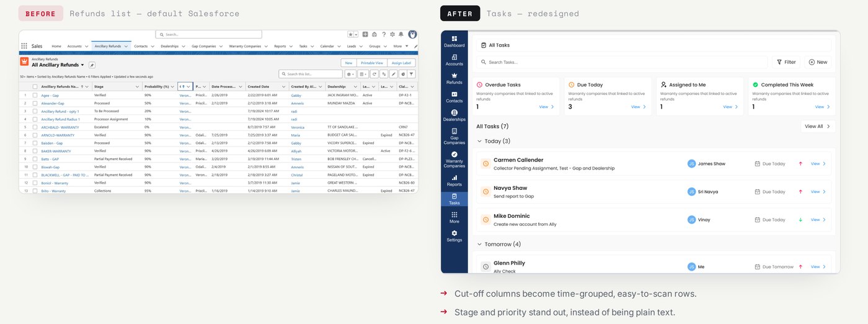Click View on the Overdue Tasks card
The height and width of the screenshot is (324, 868).
[x=546, y=107]
